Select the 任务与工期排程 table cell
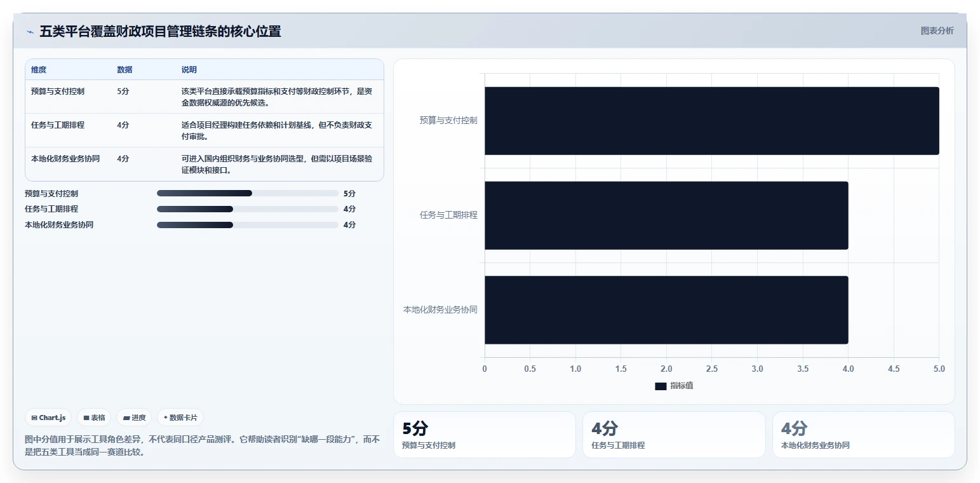 pos(58,125)
